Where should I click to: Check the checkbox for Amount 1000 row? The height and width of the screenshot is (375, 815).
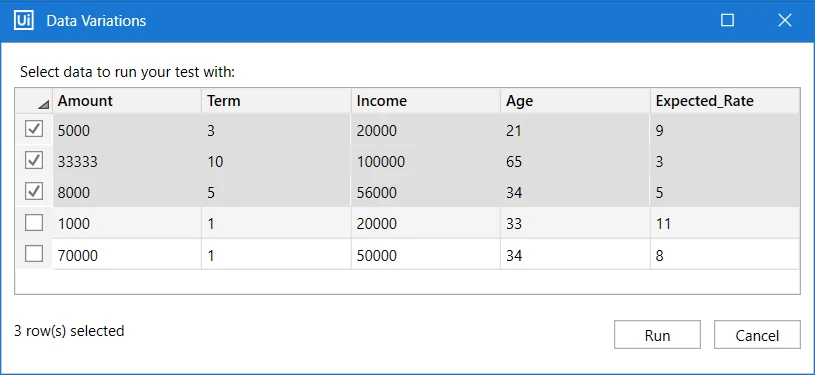point(34,223)
